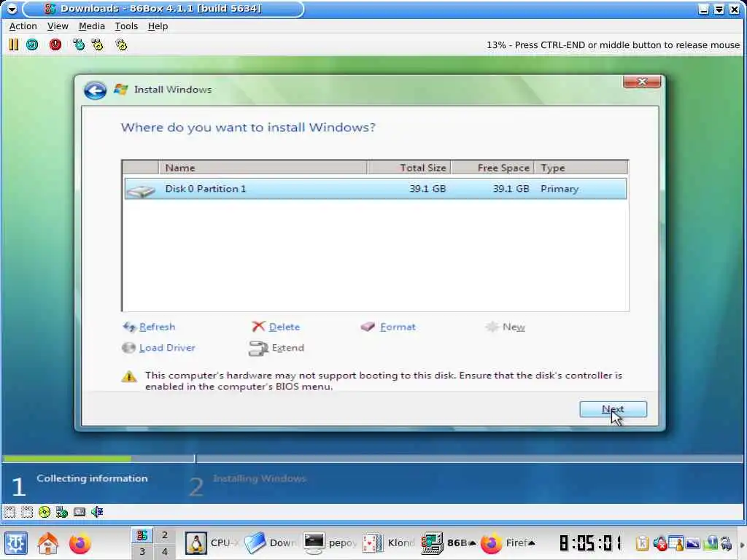
Task: Click the CD-ROM status bar icon
Action: pos(44,512)
